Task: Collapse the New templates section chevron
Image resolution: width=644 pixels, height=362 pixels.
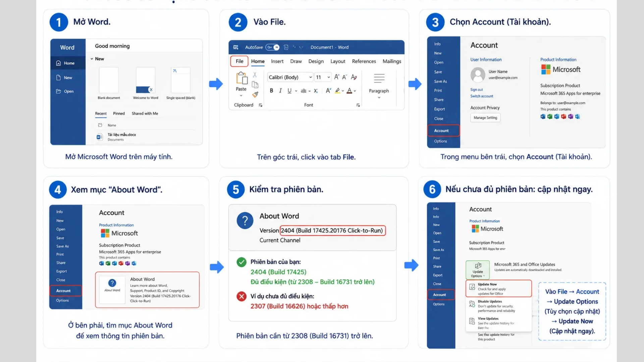Action: (92, 59)
